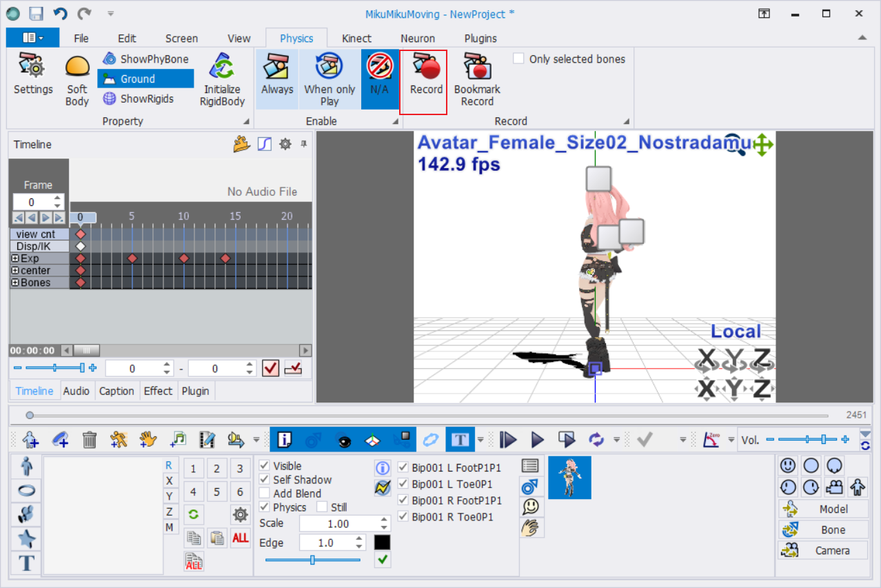
Task: Select the avatar model thumbnail
Action: 569,478
